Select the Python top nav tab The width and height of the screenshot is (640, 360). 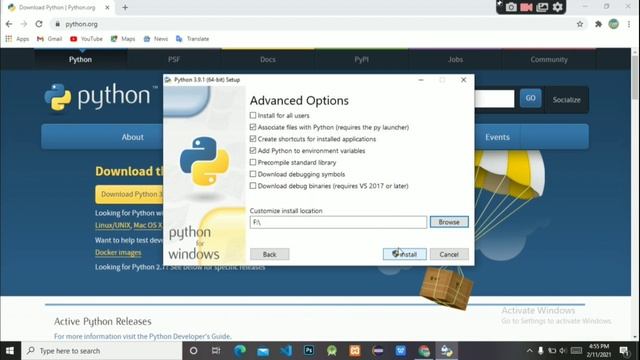[x=80, y=59]
